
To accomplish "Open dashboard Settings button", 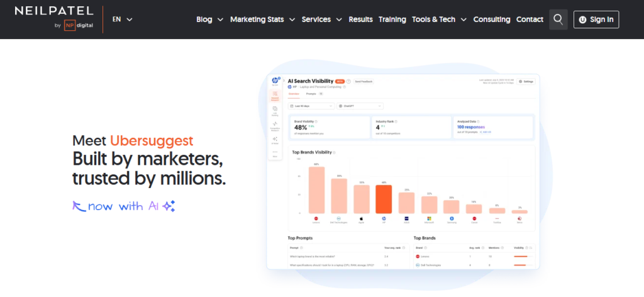I will click(x=526, y=81).
